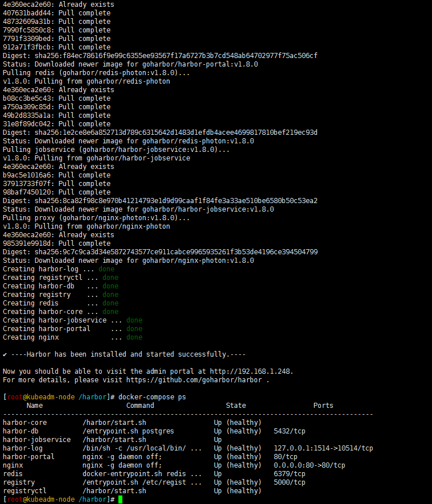Click the '5000/tcp' port value
This screenshot has width=432, height=504.
tap(290, 482)
